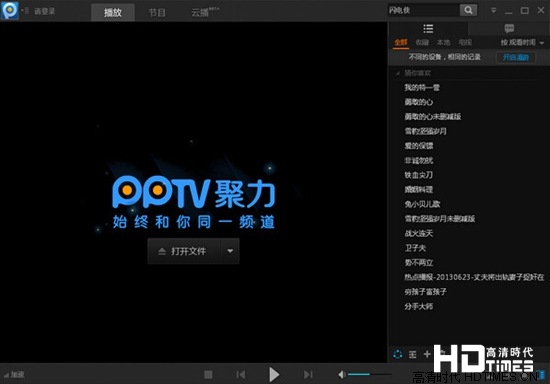Click the blue 开启 sync button
Viewport: 550px width, 384px height.
[516, 58]
